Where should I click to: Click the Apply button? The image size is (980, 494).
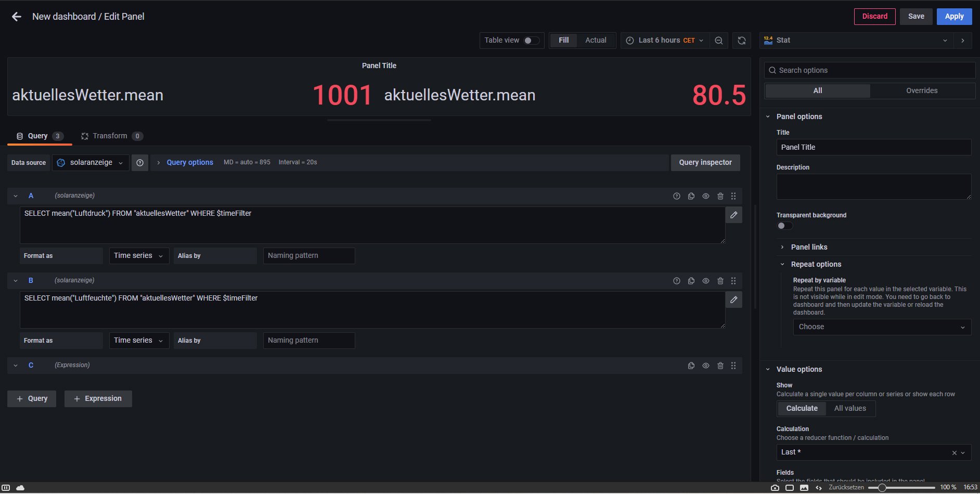click(x=953, y=17)
